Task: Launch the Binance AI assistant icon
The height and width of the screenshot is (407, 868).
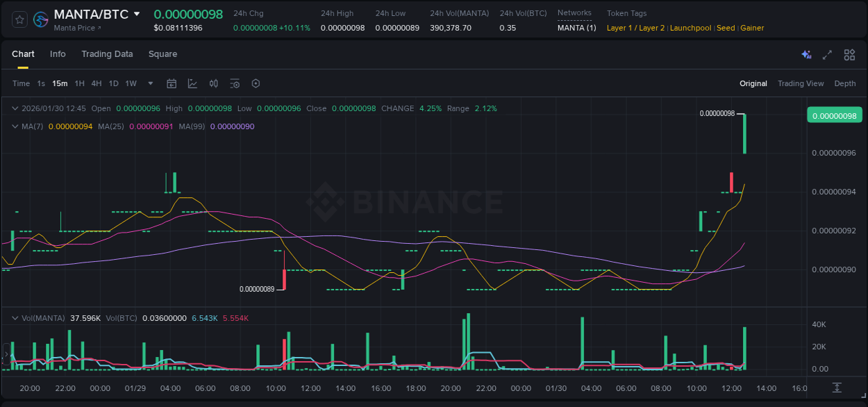Action: pos(806,54)
